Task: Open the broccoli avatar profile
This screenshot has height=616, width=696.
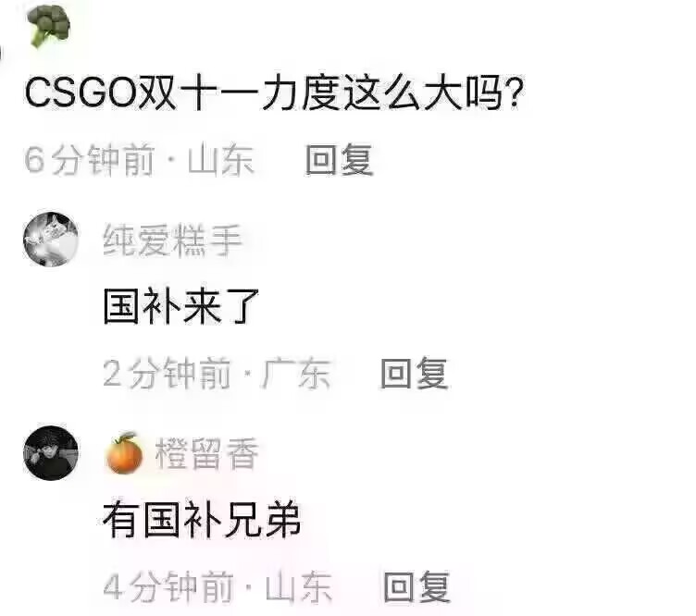Action: [49, 26]
